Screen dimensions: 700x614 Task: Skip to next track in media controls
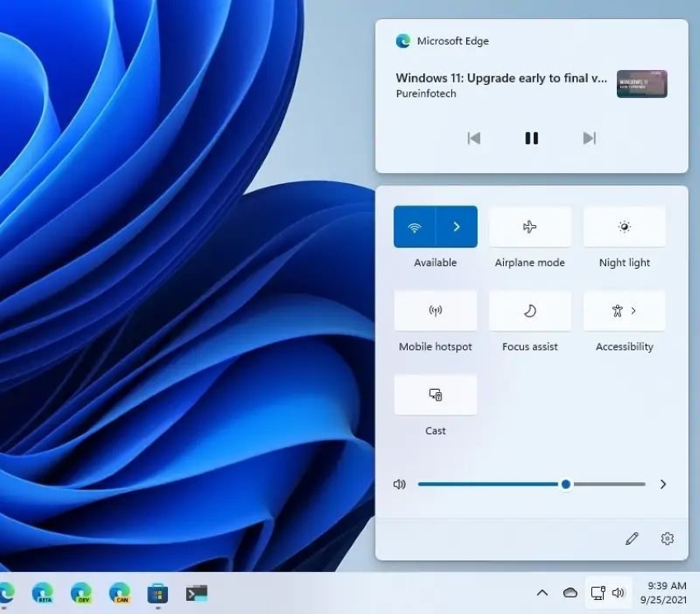point(589,138)
